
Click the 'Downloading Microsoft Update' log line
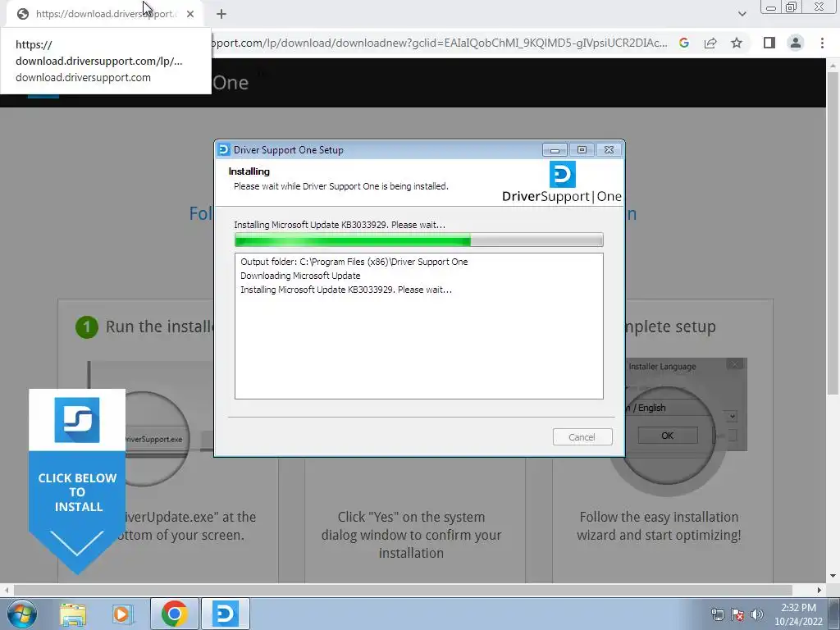pyautogui.click(x=300, y=276)
